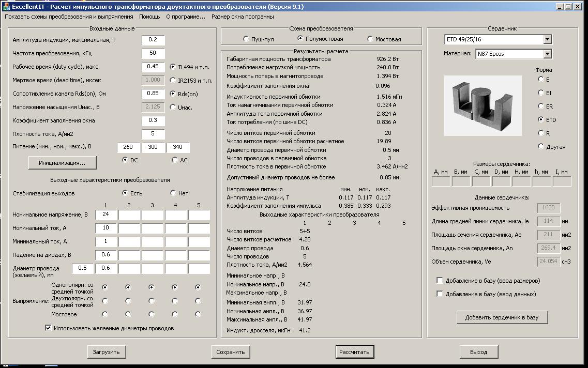Open the N87 Epcos material dropdown
Viewport: 588px width, 368px height.
(547, 54)
